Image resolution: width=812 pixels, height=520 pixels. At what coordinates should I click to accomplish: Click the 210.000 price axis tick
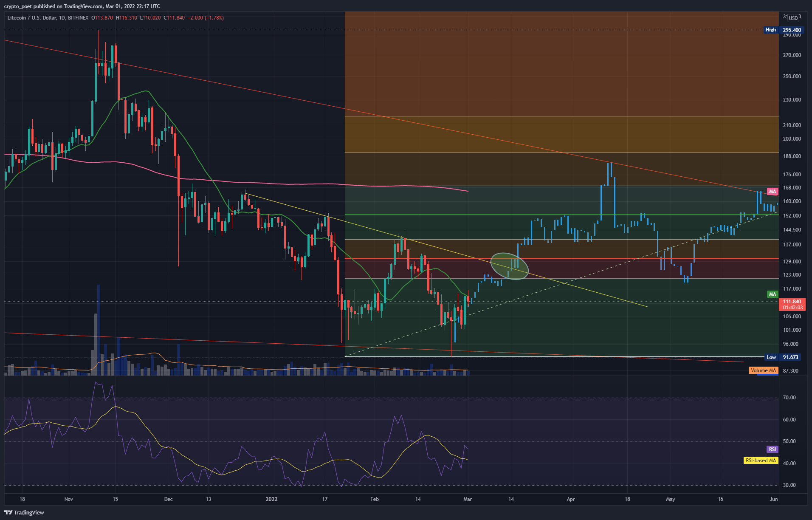tap(792, 125)
